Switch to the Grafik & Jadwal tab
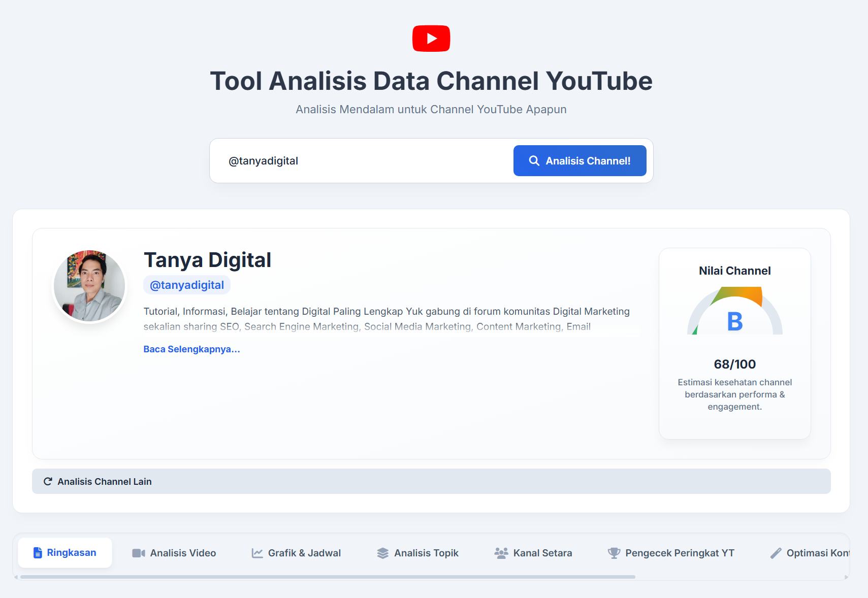868x598 pixels. click(x=296, y=553)
